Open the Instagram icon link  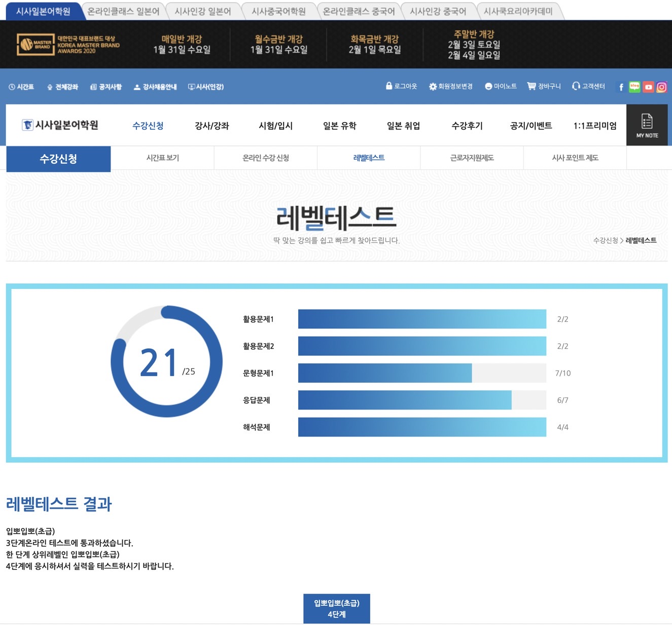pos(661,87)
